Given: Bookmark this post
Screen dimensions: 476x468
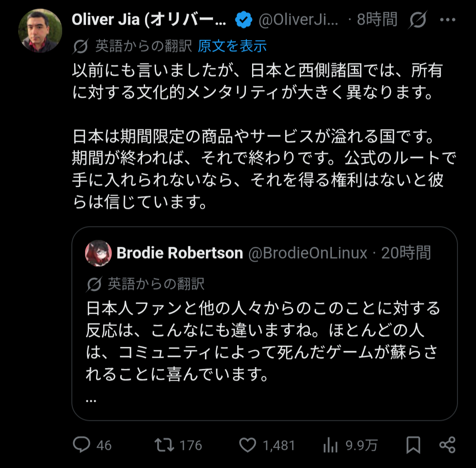Looking at the screenshot, I should click(413, 445).
